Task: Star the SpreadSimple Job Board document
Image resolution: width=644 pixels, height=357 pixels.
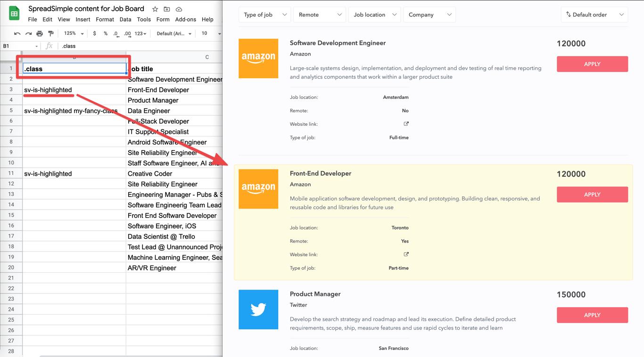Action: point(155,9)
